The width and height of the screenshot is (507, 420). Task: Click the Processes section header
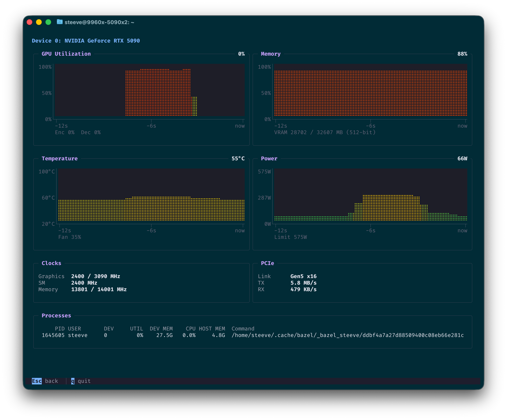(x=56, y=316)
